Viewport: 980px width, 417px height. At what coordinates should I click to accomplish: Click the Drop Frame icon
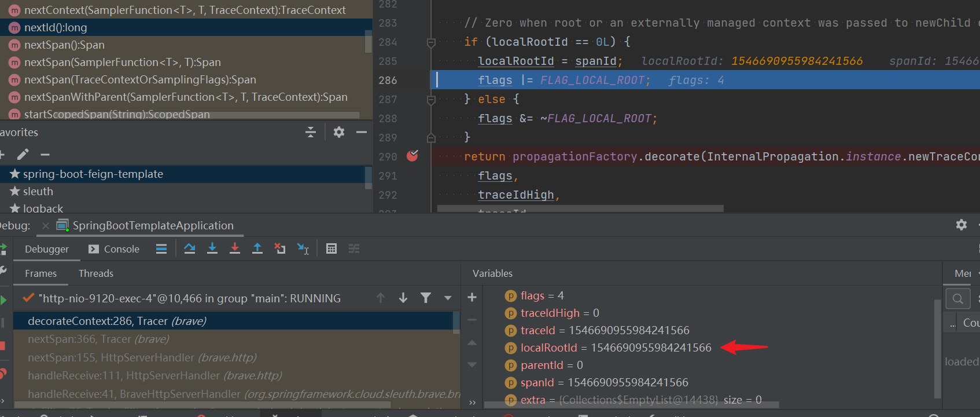click(x=280, y=248)
